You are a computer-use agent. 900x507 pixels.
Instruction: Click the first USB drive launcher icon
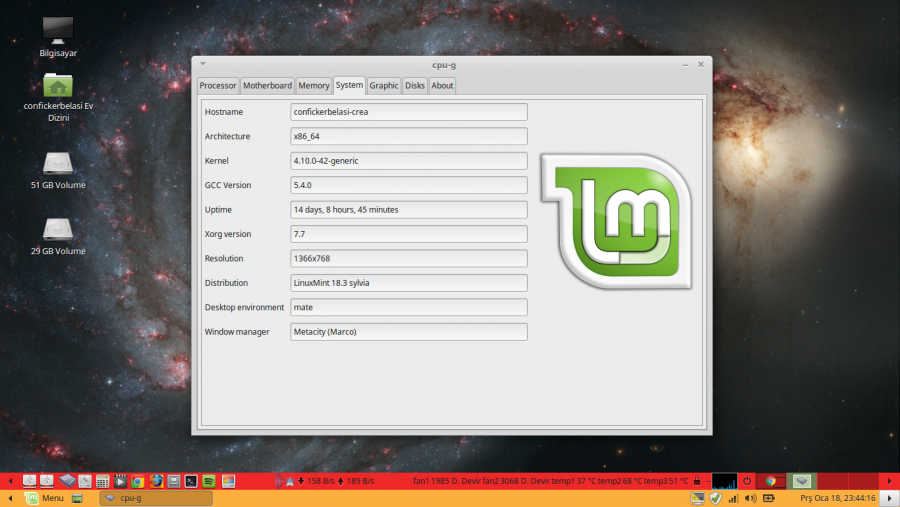point(29,481)
